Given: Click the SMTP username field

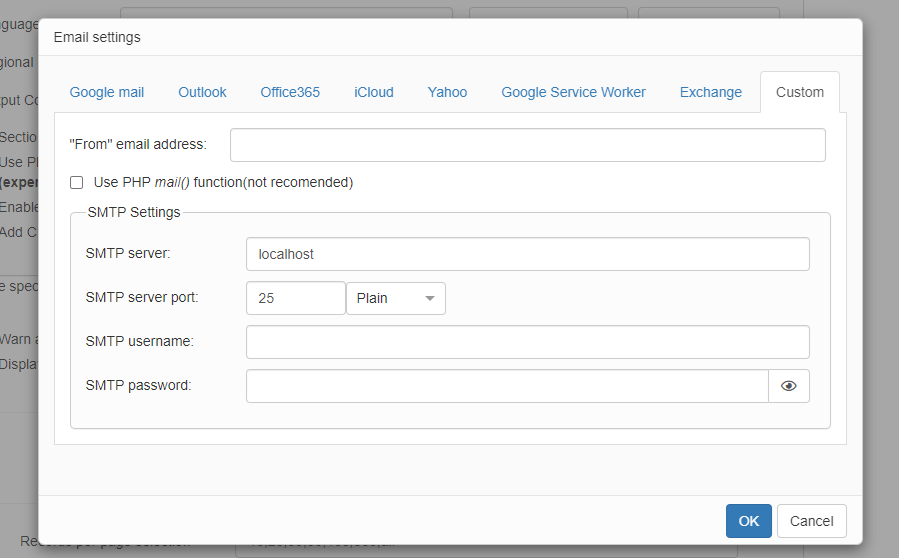Looking at the screenshot, I should tap(527, 342).
